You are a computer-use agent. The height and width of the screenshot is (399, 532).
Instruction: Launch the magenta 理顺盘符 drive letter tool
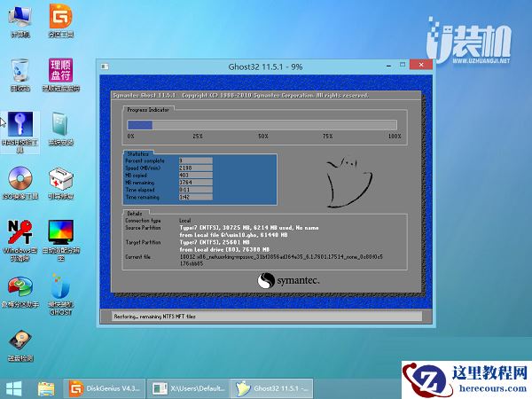tap(60, 74)
